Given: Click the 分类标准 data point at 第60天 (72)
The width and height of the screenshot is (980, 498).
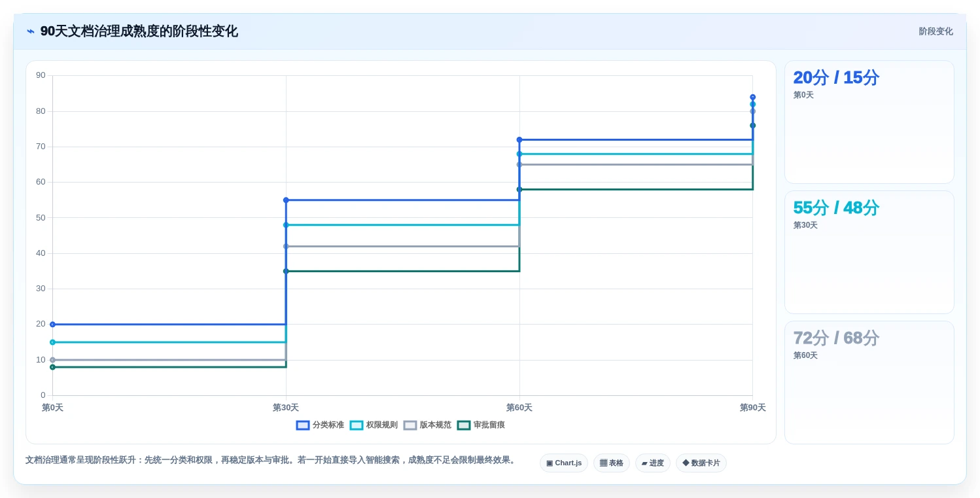Looking at the screenshot, I should coord(519,139).
